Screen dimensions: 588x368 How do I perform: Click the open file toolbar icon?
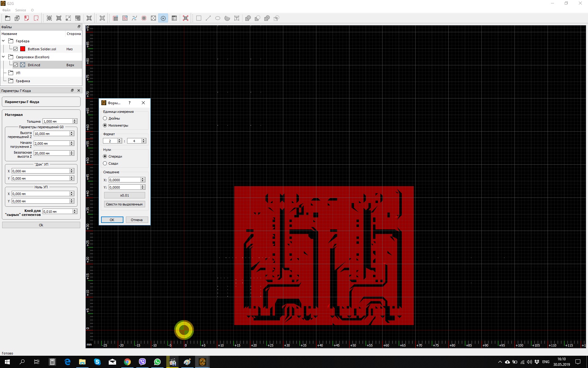tap(8, 18)
